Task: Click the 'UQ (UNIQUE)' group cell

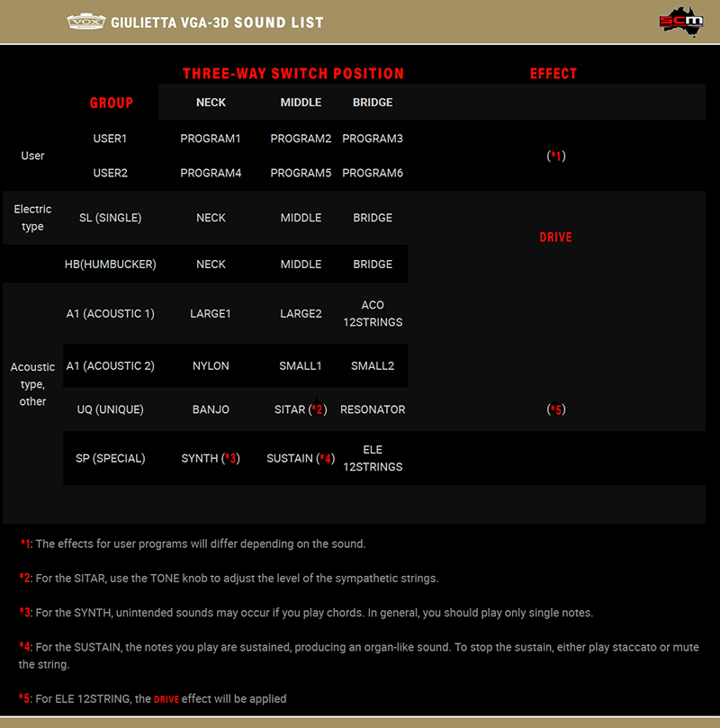Action: [110, 409]
